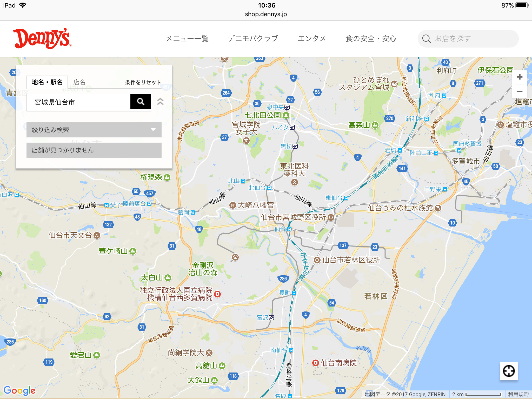Screen dimensions: 532x399
Task: Click the Google logo on map
Action: 19,391
